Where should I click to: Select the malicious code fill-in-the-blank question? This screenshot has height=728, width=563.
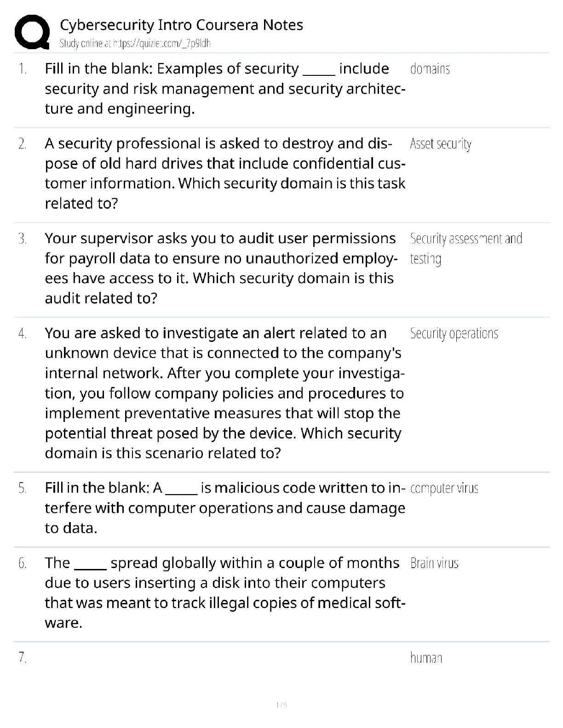click(224, 508)
